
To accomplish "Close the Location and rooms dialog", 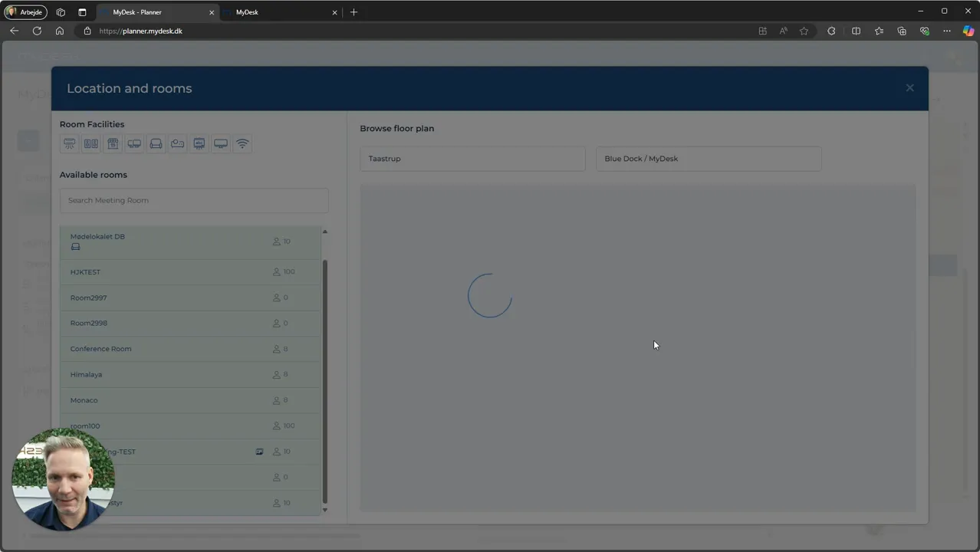I will [909, 88].
